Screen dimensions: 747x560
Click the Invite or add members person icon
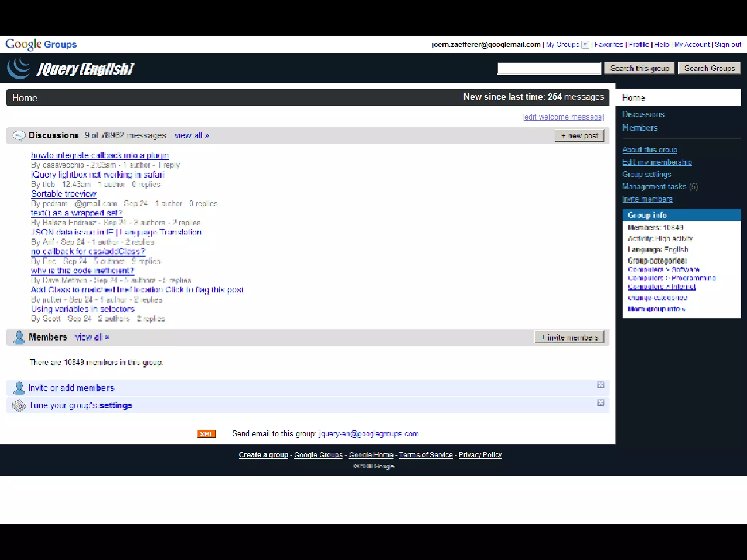pyautogui.click(x=19, y=388)
